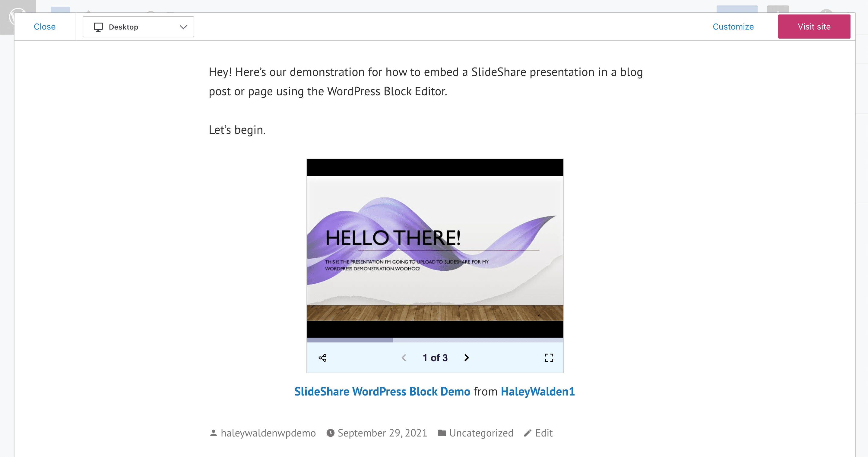
Task: Click the Desktop dropdown chevron
Action: (x=183, y=27)
